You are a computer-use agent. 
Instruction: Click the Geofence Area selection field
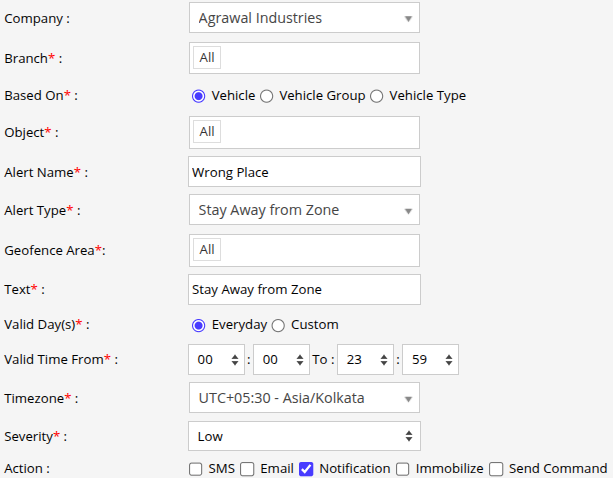pos(303,250)
